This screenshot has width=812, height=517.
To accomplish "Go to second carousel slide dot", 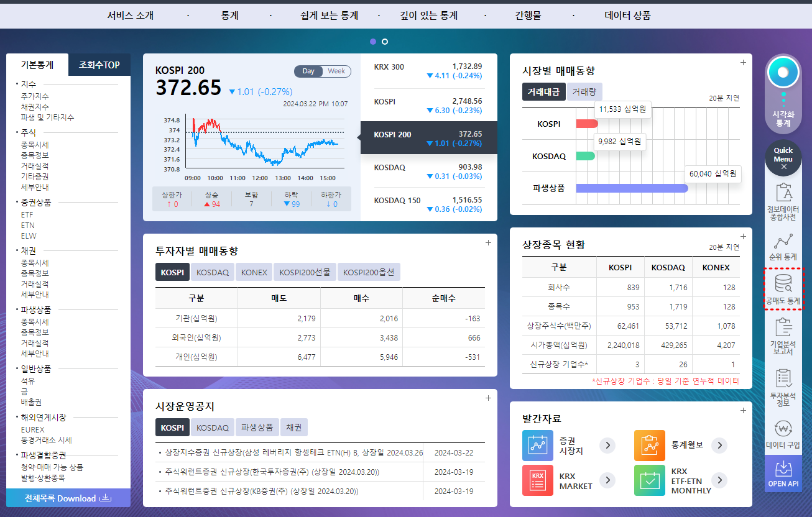I will click(x=385, y=42).
